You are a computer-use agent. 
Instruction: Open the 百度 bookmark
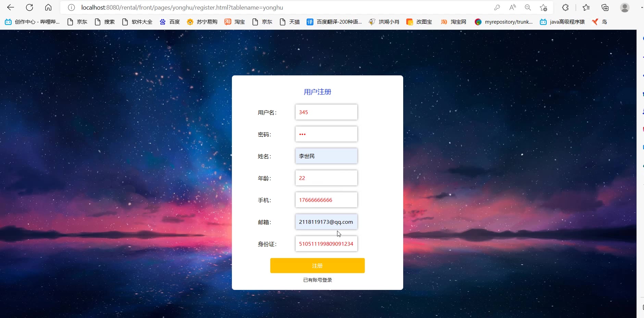coord(170,22)
